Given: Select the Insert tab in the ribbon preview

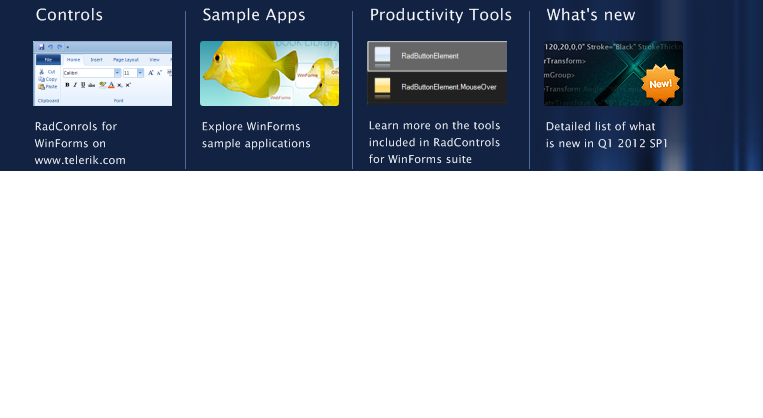Looking at the screenshot, I should (x=96, y=60).
